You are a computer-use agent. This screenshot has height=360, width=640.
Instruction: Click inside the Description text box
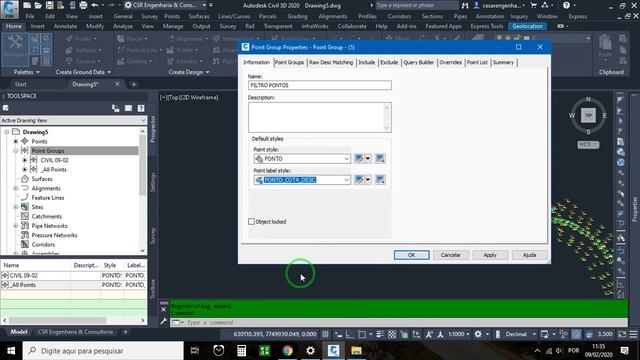point(320,117)
